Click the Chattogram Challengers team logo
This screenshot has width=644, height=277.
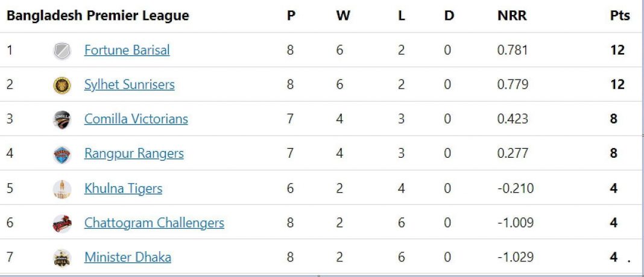(62, 223)
